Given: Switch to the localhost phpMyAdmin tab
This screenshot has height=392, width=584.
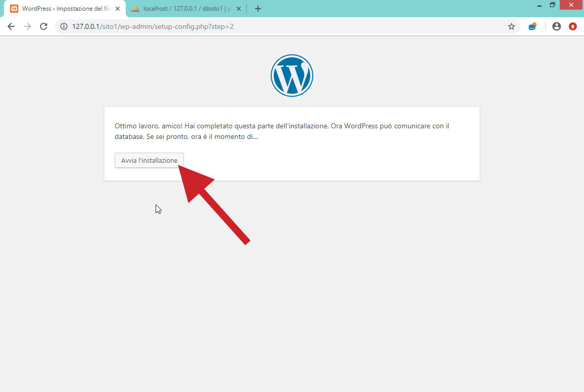Looking at the screenshot, I should [186, 9].
